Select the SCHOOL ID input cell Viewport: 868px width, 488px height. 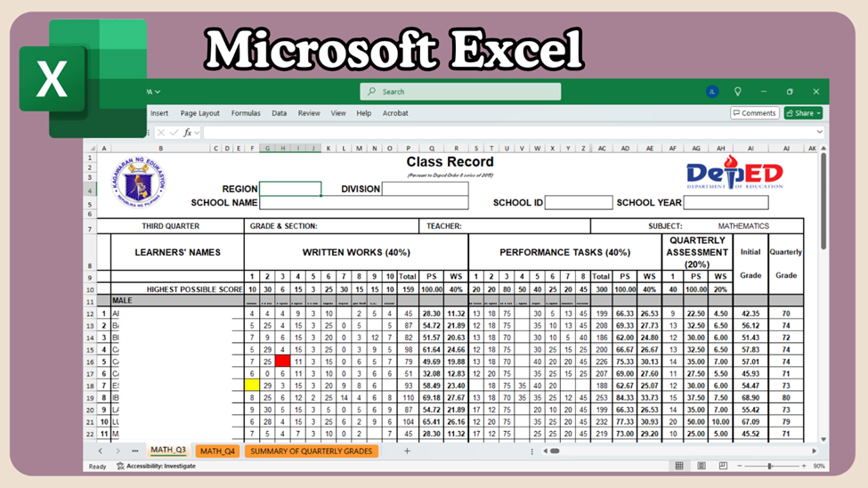tap(579, 203)
